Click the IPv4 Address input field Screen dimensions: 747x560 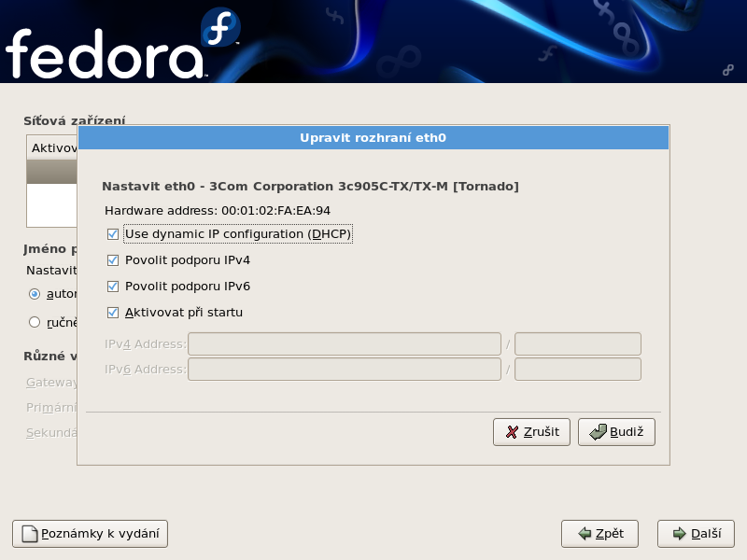345,343
